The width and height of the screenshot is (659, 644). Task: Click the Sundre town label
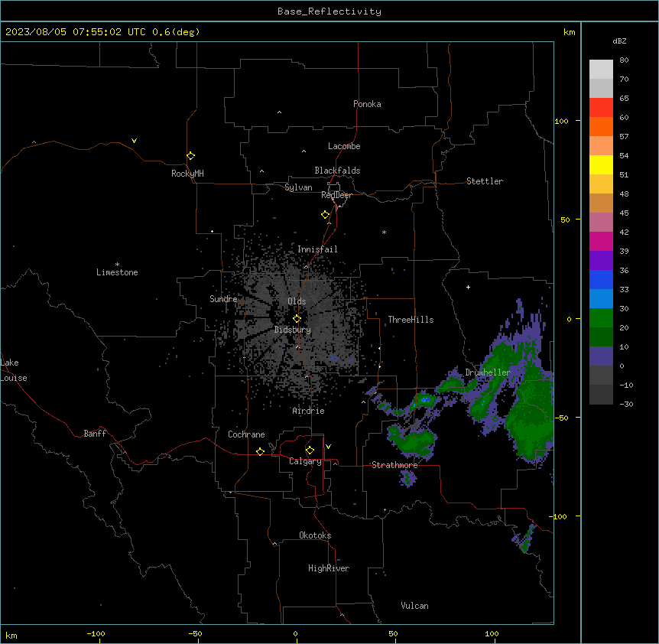(x=223, y=299)
